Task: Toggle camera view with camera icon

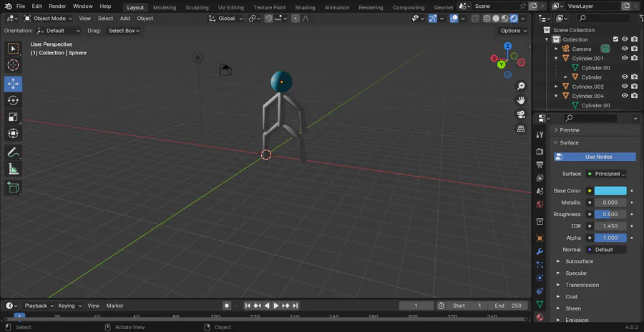Action: tap(521, 114)
